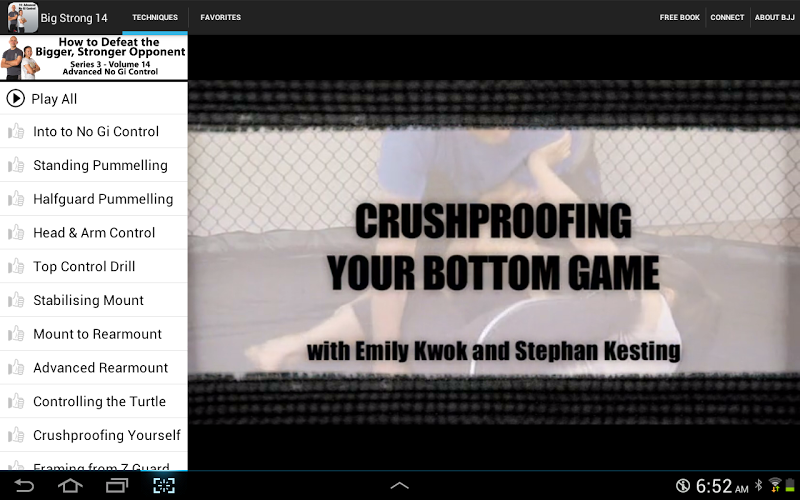Open the 6:52 AM clock panel
Viewport: 800px width, 500px height.
pyautogui.click(x=721, y=486)
